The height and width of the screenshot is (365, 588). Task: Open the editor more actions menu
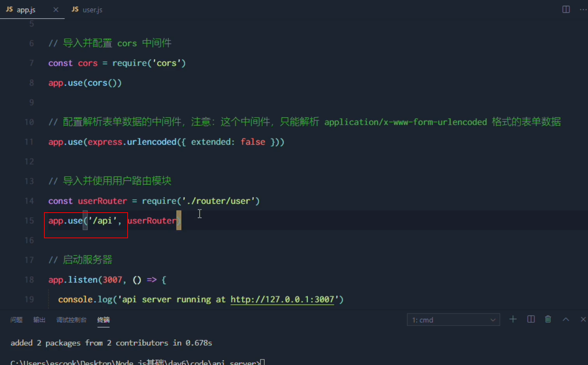point(583,9)
